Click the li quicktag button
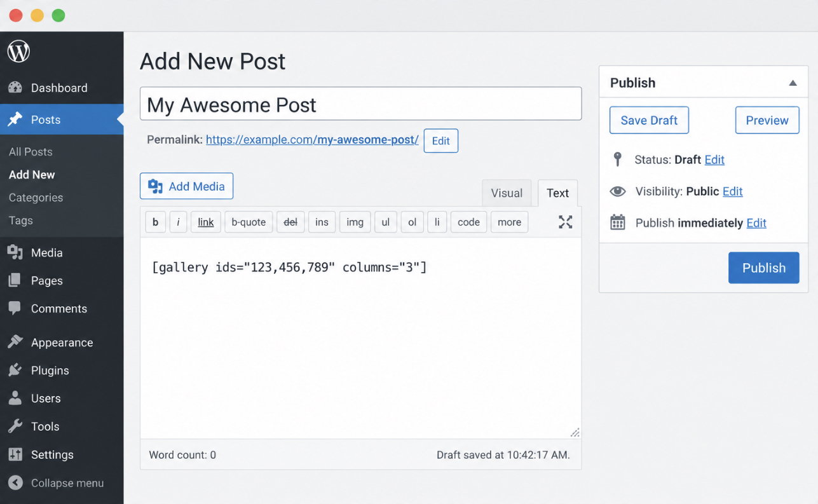This screenshot has width=818, height=504. point(437,222)
